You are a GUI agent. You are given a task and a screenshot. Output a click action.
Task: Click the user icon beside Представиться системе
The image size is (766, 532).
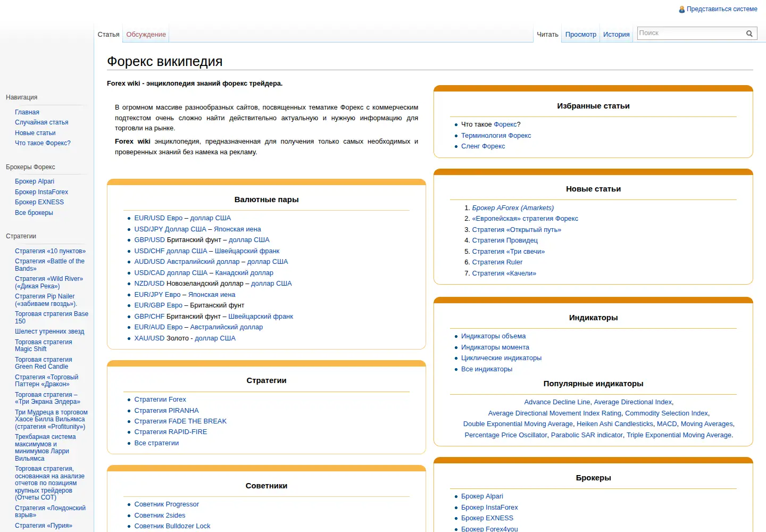(682, 10)
